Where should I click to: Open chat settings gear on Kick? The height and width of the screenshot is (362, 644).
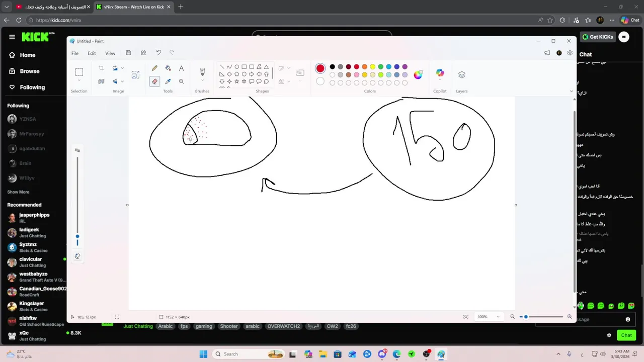pyautogui.click(x=609, y=335)
